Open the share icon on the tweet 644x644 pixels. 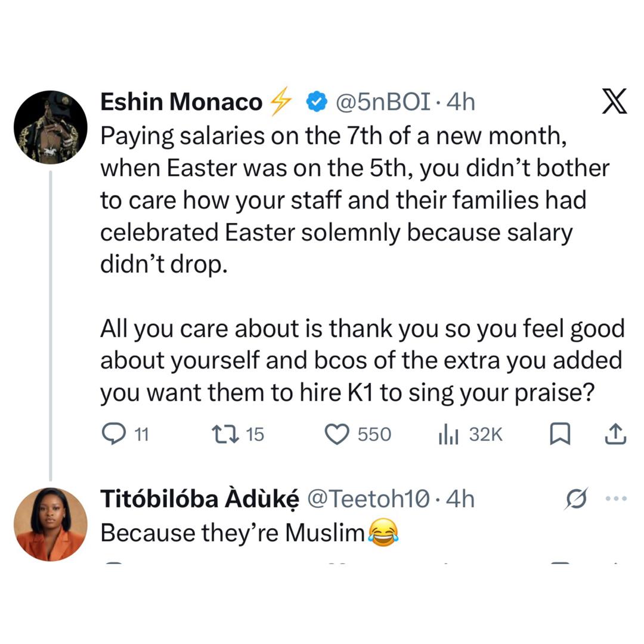point(614,434)
